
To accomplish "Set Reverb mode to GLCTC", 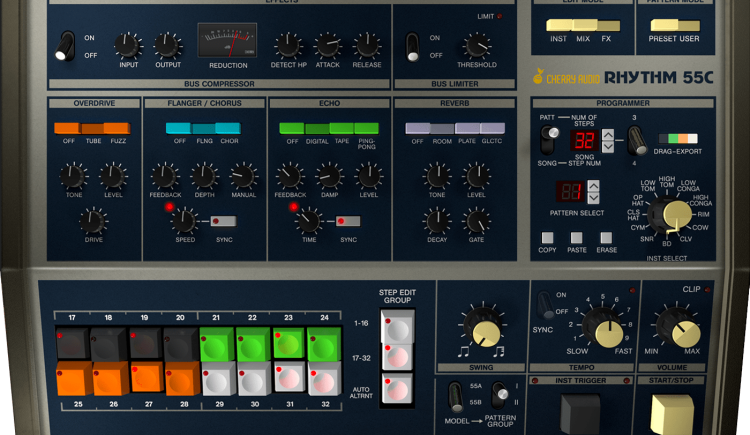I will [x=492, y=128].
